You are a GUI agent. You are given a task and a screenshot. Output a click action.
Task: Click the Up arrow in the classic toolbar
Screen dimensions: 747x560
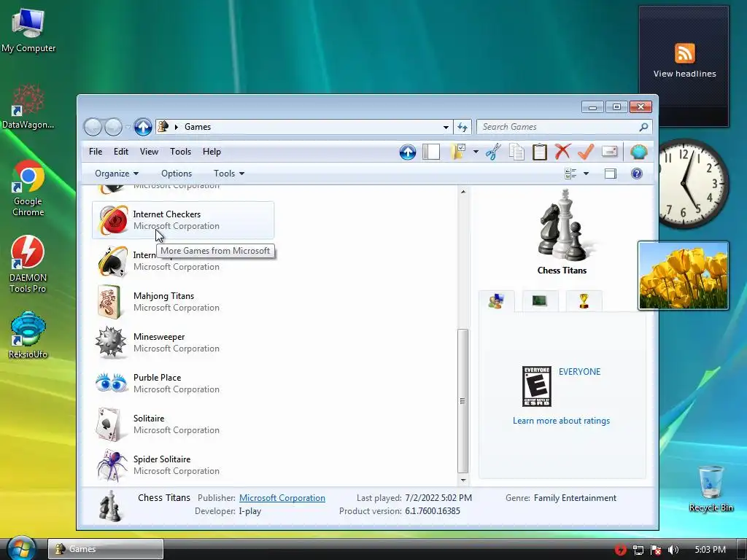click(407, 152)
